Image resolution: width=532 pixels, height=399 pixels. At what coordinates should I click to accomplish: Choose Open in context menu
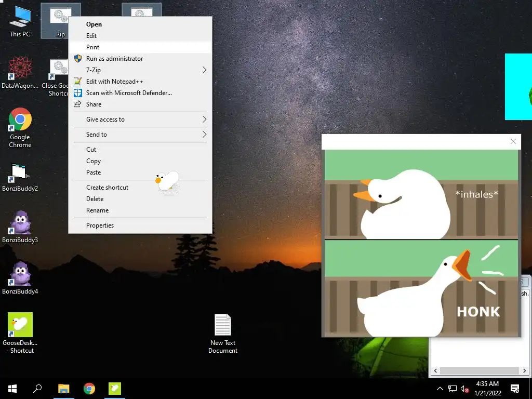(x=140, y=24)
